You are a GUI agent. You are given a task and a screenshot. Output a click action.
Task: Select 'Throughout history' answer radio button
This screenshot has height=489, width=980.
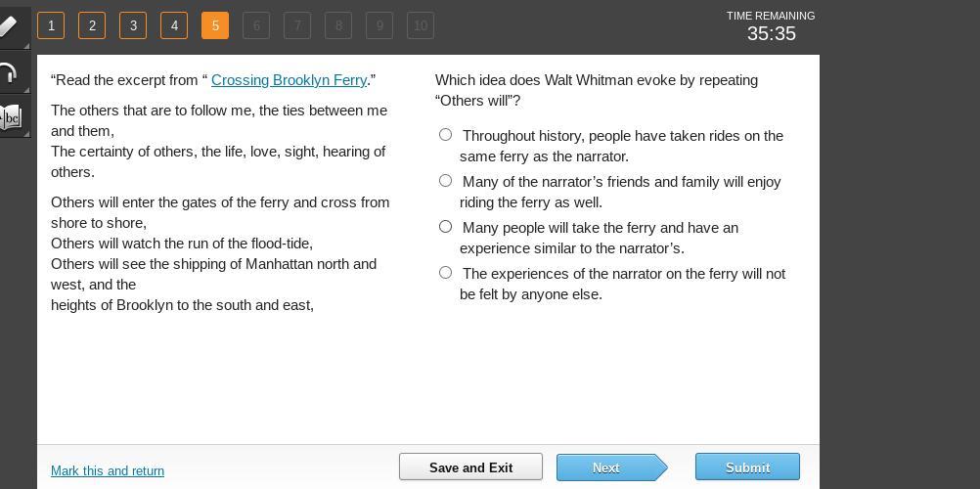coord(446,135)
